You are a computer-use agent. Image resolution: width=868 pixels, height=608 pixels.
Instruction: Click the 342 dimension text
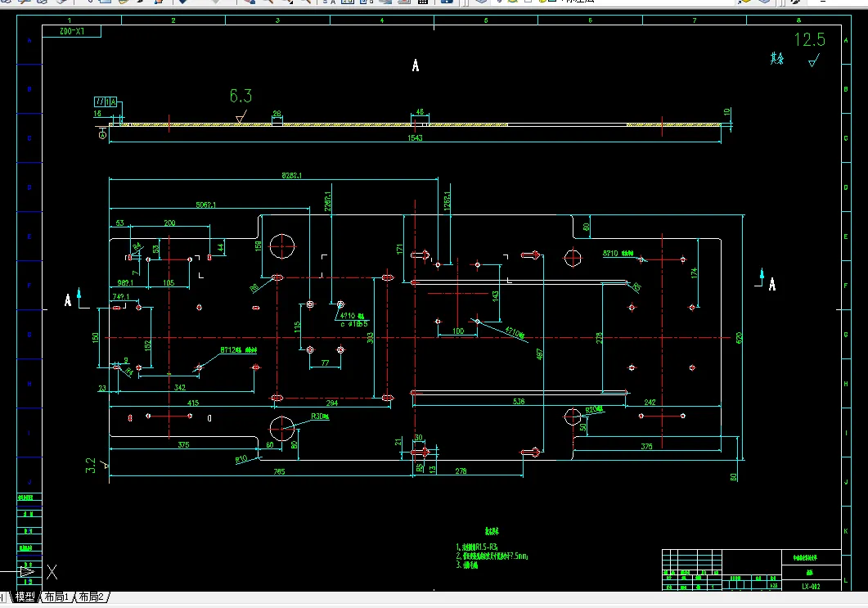point(180,387)
